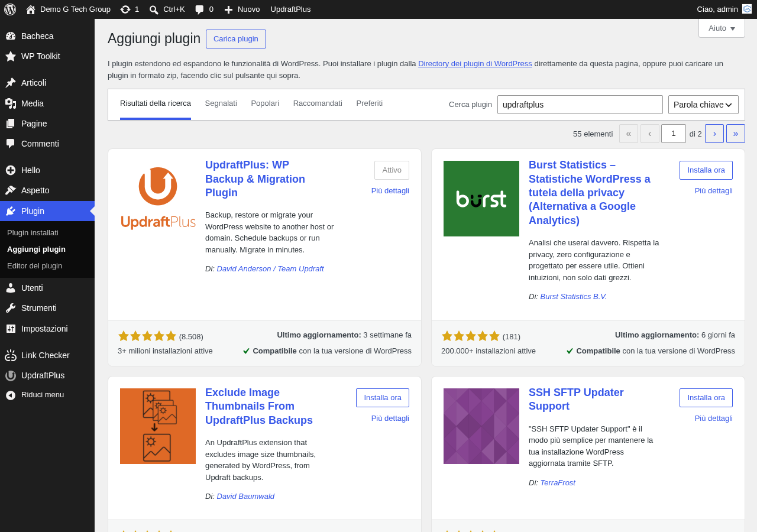Open the Burst Statistics plugin title link
Viewport: 757px width, 532px height.
590,193
